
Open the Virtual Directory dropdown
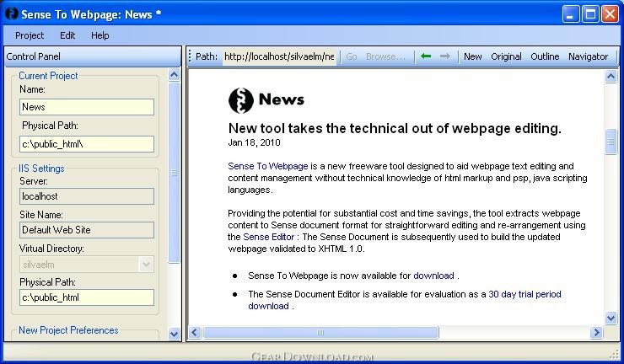coord(146,265)
